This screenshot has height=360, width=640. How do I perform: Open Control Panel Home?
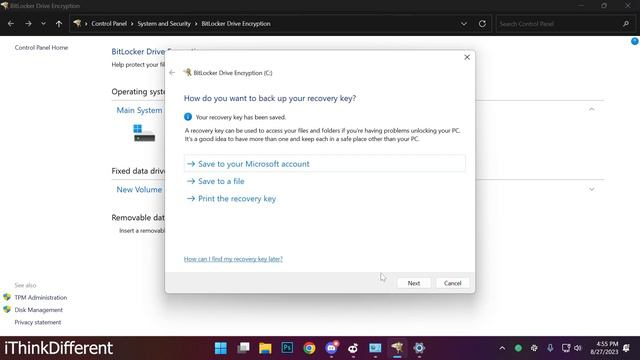[x=41, y=47]
